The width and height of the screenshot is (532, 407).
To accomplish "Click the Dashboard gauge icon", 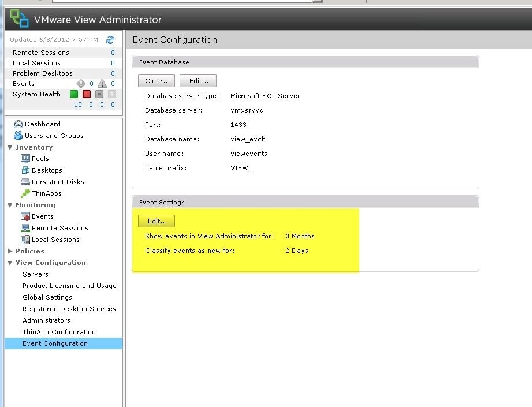I will [x=18, y=124].
